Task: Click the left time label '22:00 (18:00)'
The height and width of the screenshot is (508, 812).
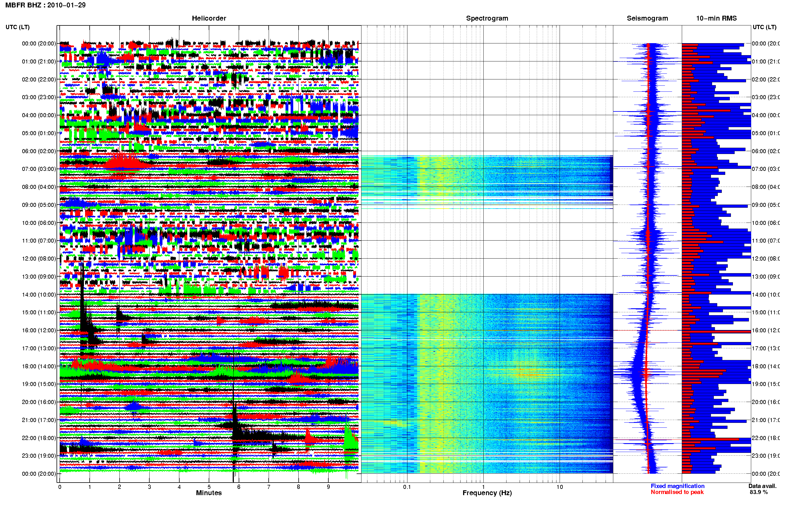Action: point(39,438)
